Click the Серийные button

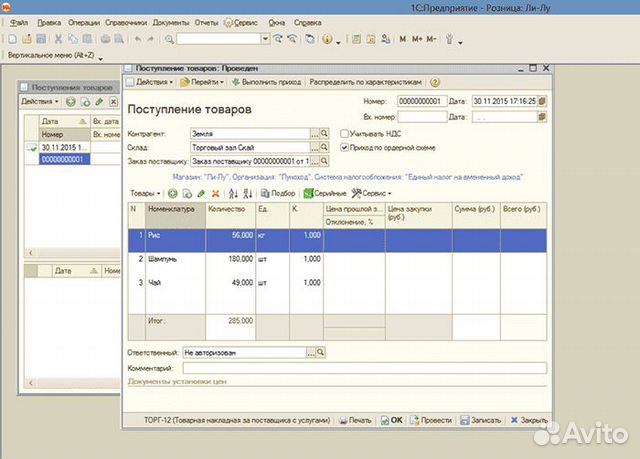click(325, 193)
